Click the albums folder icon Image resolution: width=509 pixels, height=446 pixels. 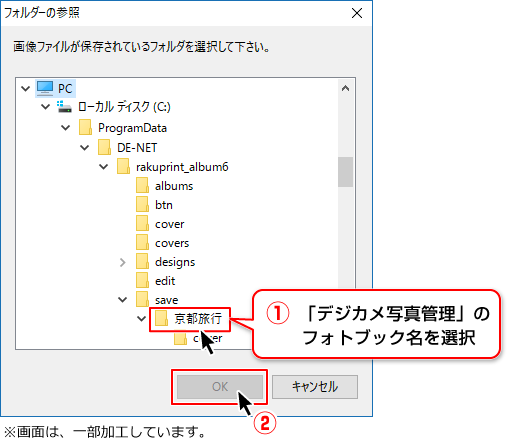(x=142, y=185)
